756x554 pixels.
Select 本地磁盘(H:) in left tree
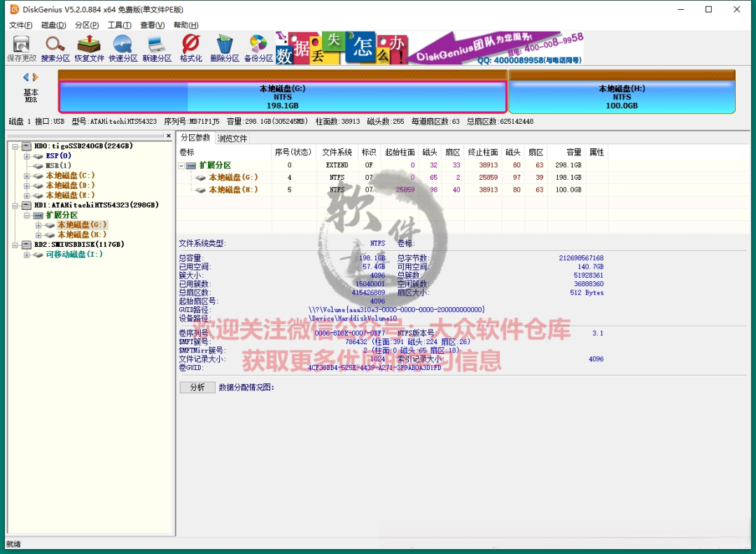tap(82, 235)
